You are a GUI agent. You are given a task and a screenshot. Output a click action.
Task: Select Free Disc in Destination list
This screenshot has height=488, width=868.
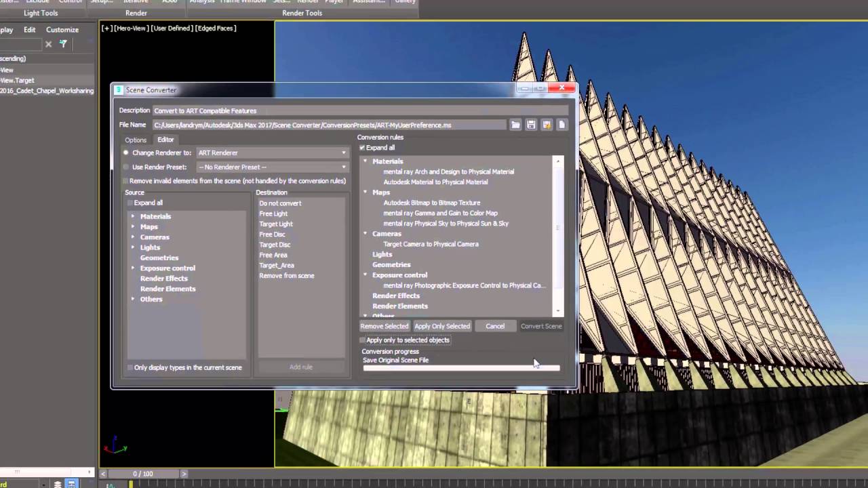point(272,235)
